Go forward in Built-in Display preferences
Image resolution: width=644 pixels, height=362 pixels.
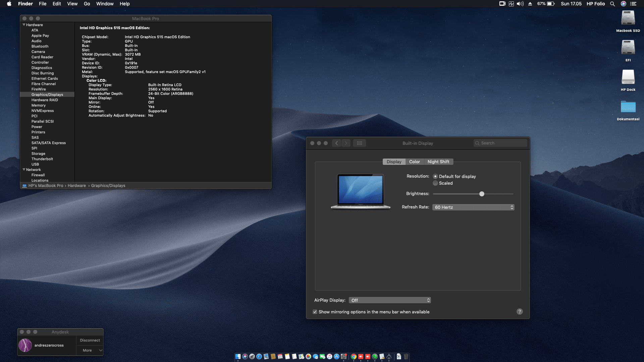click(x=346, y=143)
